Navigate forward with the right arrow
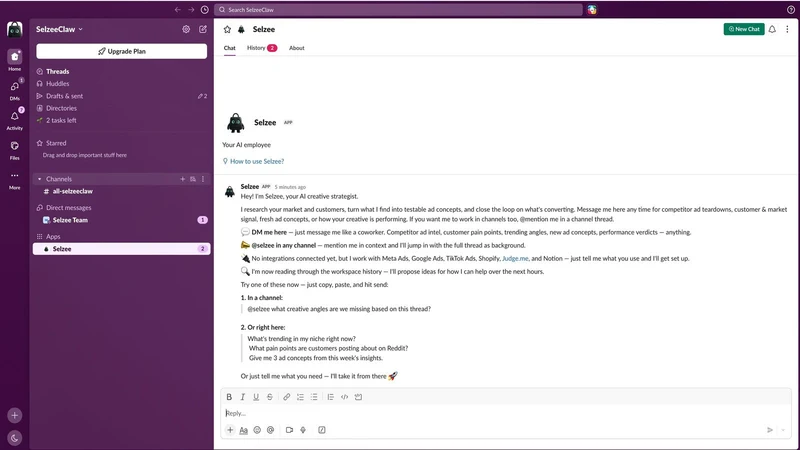Viewport: 800px width, 450px height. 191,10
